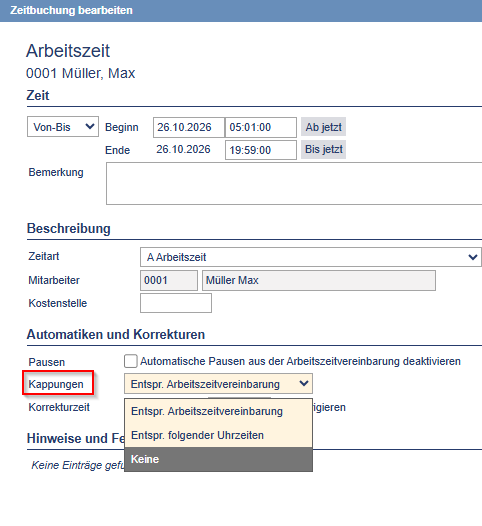The width and height of the screenshot is (482, 526).
Task: Click the Mitarbeiter label
Action: tap(54, 280)
